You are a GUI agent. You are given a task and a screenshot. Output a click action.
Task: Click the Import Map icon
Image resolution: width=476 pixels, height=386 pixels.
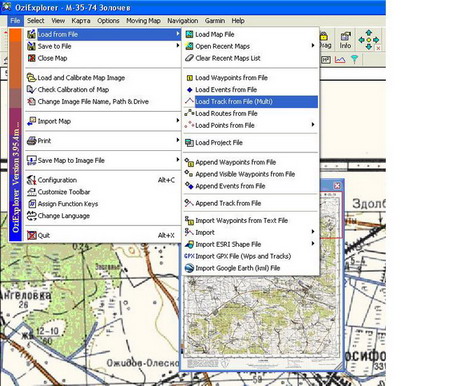31,121
